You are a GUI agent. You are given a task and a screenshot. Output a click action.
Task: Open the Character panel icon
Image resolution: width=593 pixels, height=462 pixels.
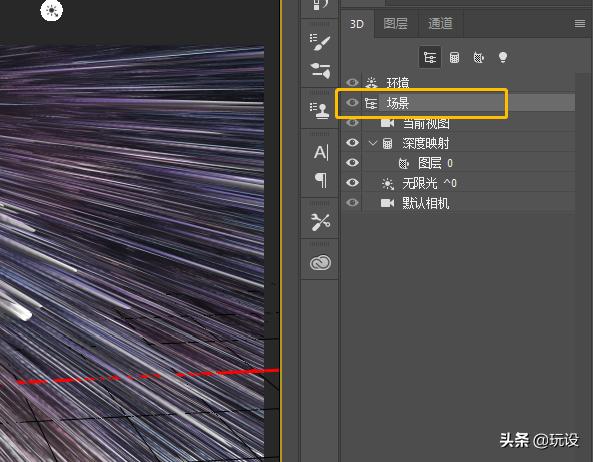coord(321,152)
